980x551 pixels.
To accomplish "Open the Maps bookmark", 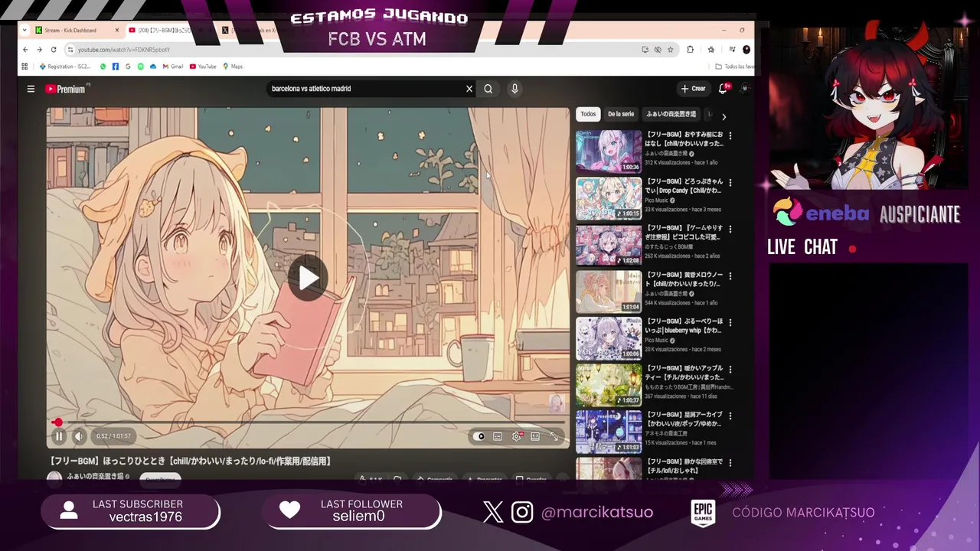I will point(232,67).
